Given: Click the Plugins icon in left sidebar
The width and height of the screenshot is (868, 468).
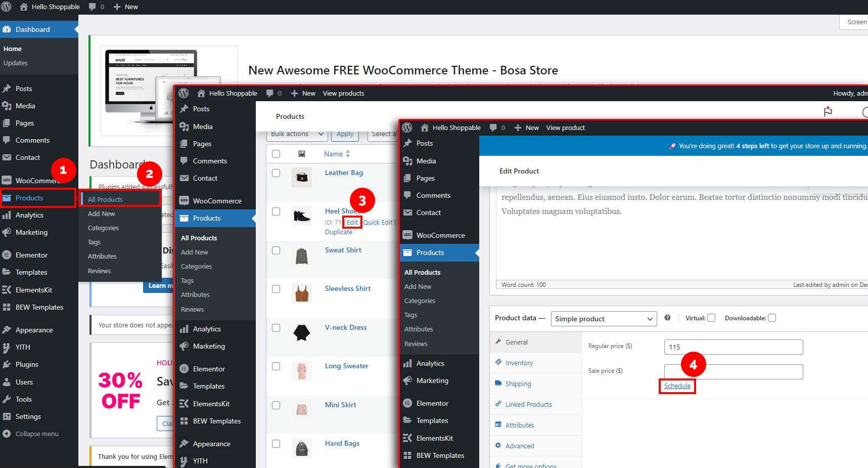Looking at the screenshot, I should 7,364.
